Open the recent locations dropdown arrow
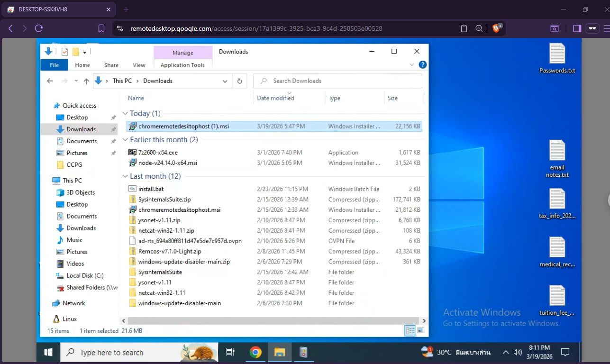Image resolution: width=610 pixels, height=364 pixels. pos(76,81)
